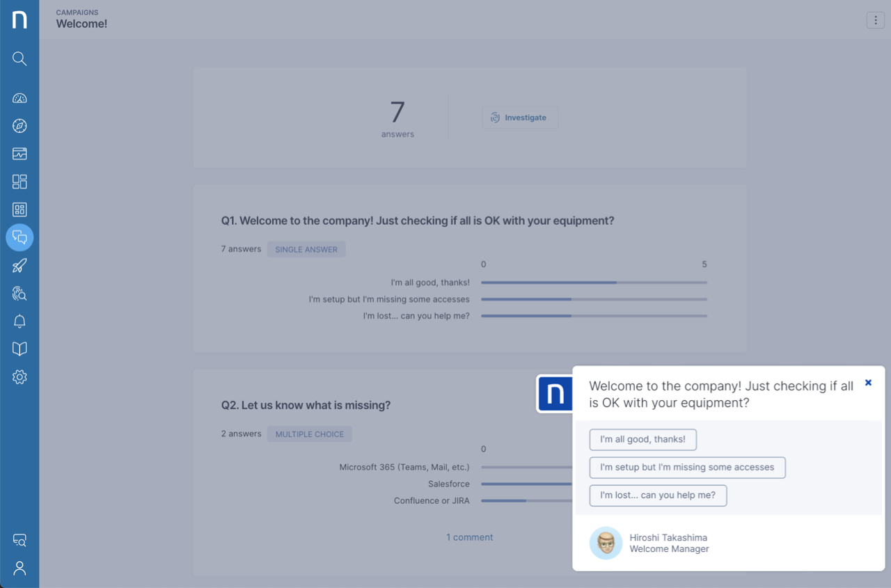Open the settings gear icon in the sidebar
The height and width of the screenshot is (588, 891).
point(19,377)
